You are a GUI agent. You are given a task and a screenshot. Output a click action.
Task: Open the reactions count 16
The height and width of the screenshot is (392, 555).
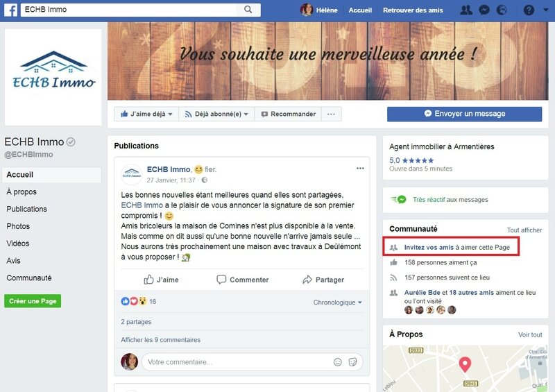point(153,302)
